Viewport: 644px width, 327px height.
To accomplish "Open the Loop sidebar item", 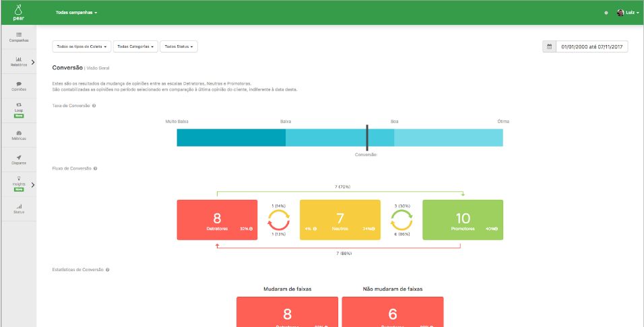I will pos(19,111).
